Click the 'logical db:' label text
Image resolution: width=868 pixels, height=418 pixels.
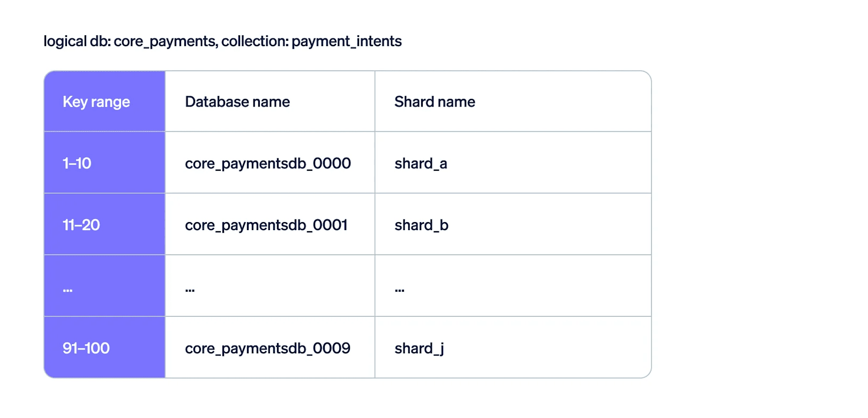[77, 41]
